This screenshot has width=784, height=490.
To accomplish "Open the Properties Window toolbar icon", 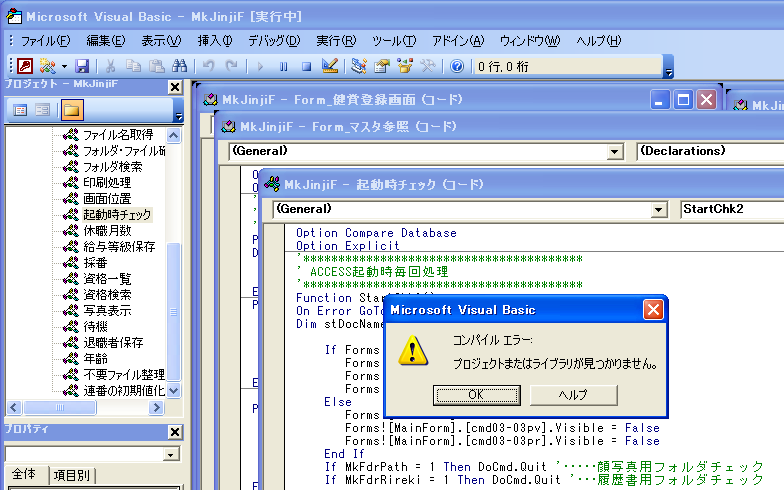I will [382, 66].
